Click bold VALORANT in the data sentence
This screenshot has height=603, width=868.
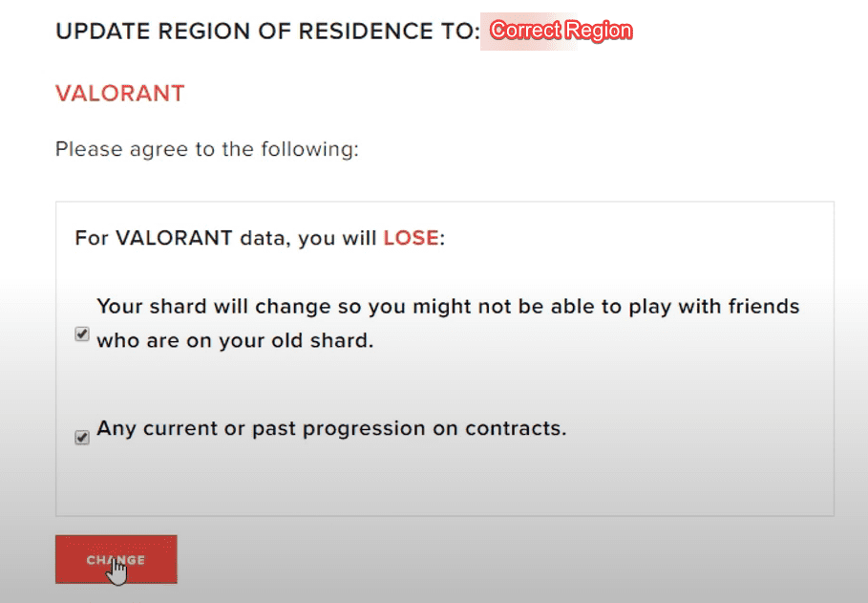174,238
